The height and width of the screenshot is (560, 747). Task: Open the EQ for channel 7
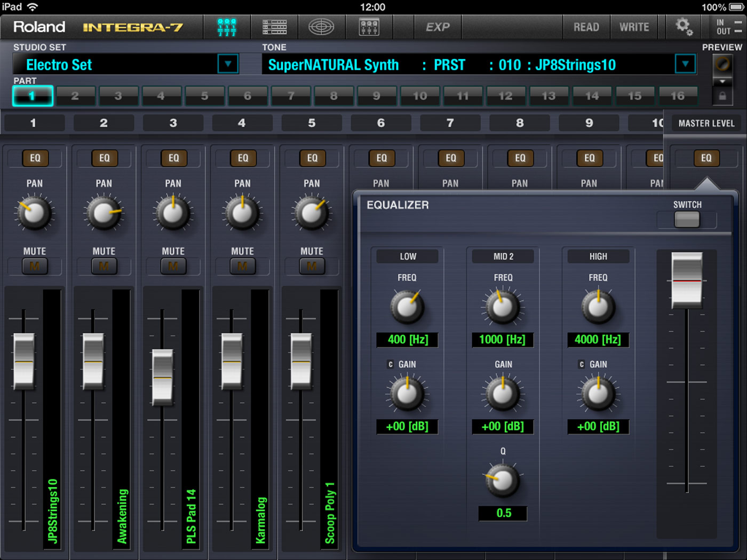[x=451, y=158]
